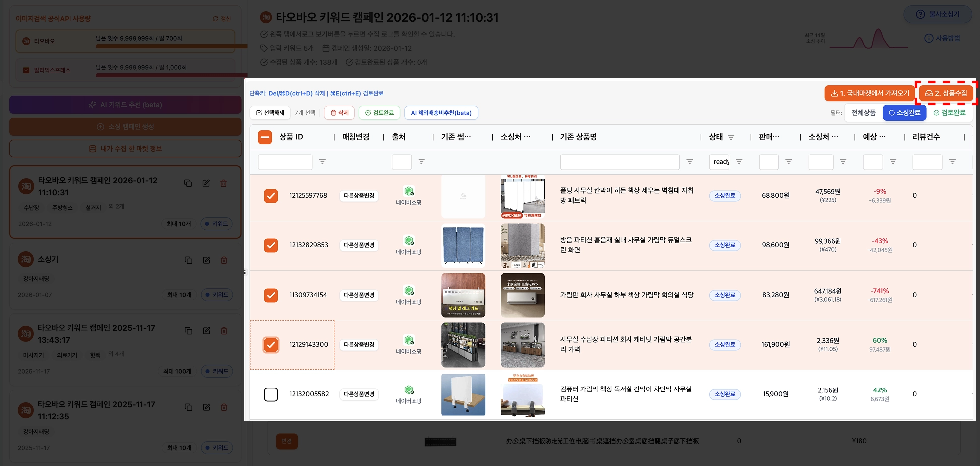
Task: Click 소싱완료 status badge for 12125597768
Action: [725, 196]
